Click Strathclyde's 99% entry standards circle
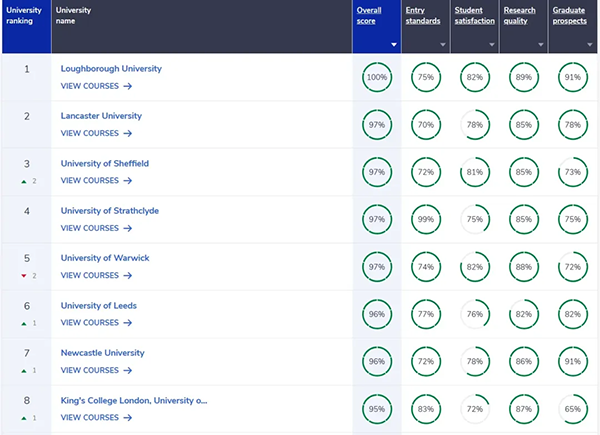 coord(426,219)
